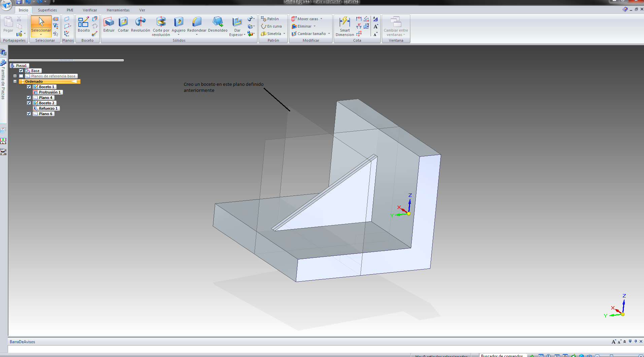The height and width of the screenshot is (357, 644).
Task: Open the Herramientas ribbon tab
Action: click(118, 10)
